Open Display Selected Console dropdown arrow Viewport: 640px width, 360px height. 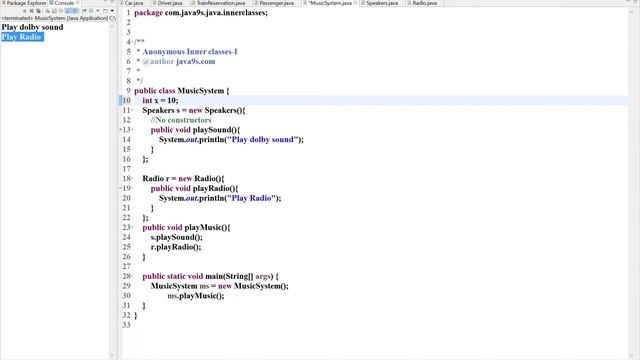pos(98,11)
